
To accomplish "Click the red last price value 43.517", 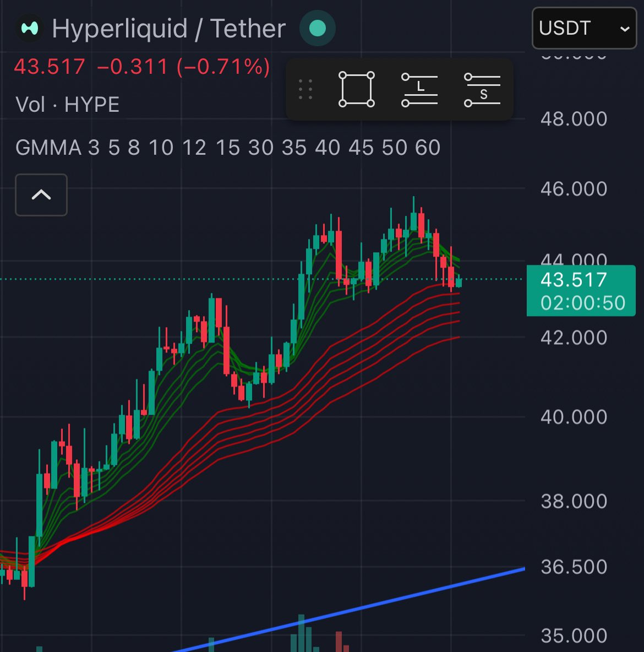I will (50, 67).
